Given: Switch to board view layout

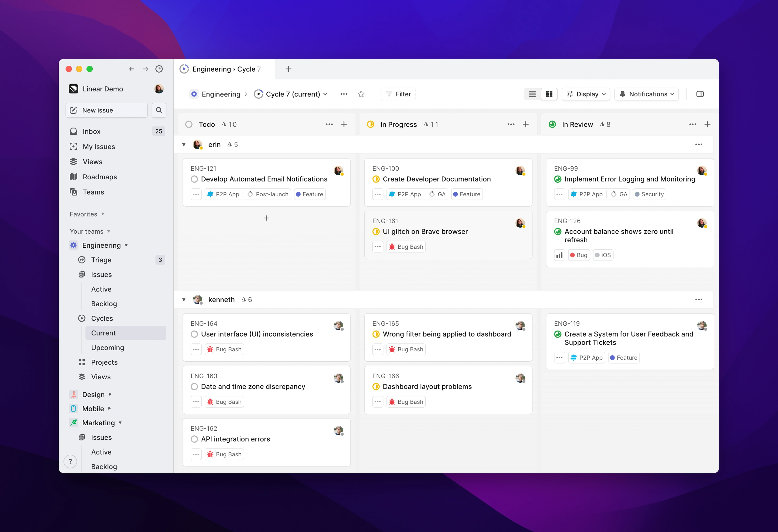Looking at the screenshot, I should click(x=549, y=94).
